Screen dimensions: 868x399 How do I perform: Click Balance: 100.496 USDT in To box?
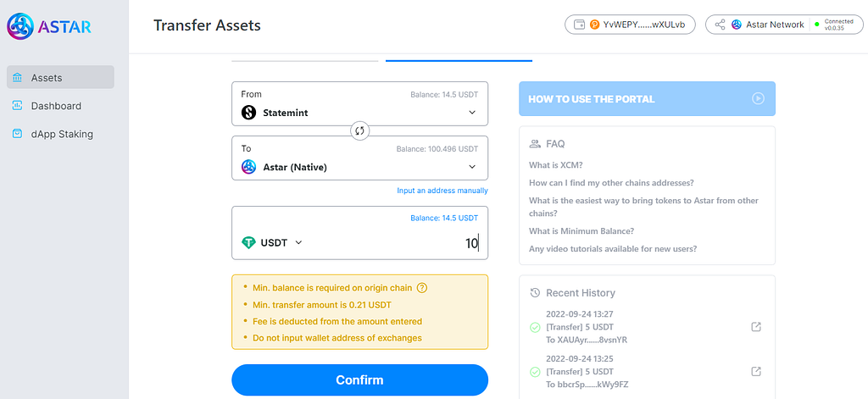tap(437, 149)
